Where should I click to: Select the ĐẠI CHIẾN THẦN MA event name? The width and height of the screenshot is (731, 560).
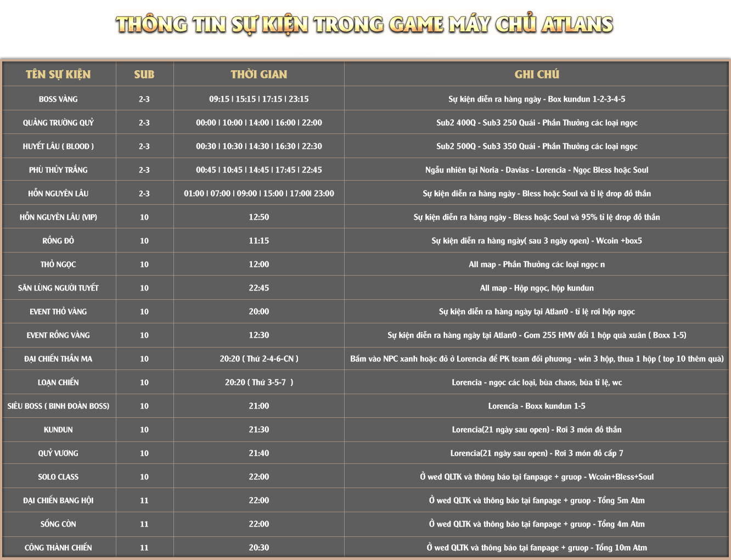tap(58, 359)
